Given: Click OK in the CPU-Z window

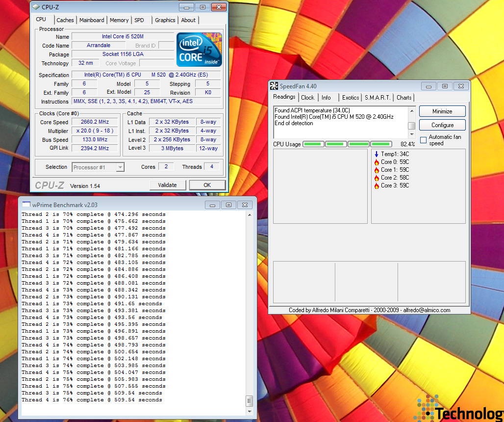Looking at the screenshot, I should [207, 185].
